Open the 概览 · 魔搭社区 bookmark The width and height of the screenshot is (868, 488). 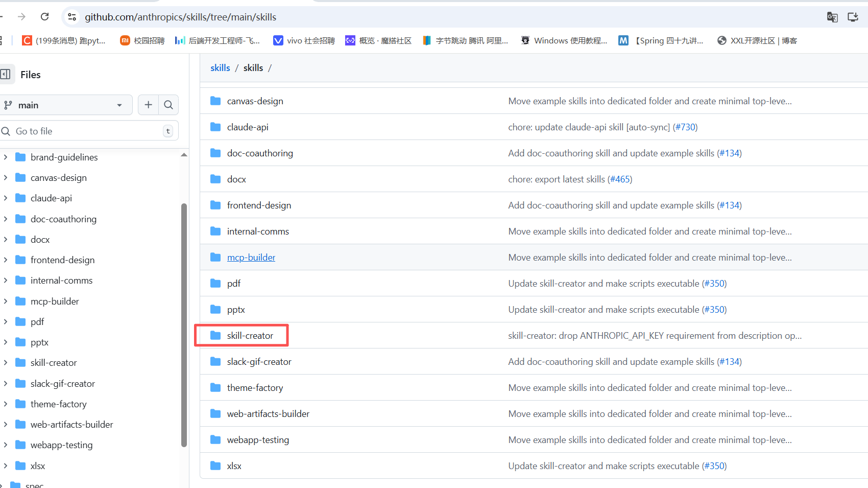tap(378, 40)
